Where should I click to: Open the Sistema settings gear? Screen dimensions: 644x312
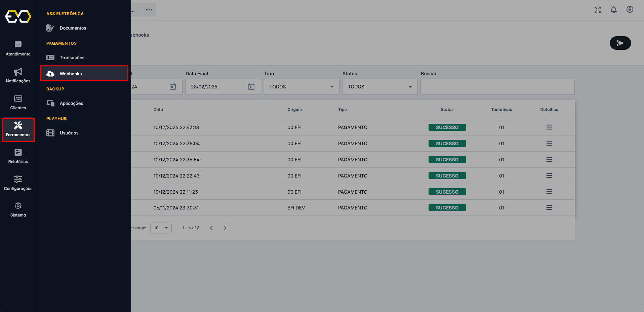tap(18, 209)
